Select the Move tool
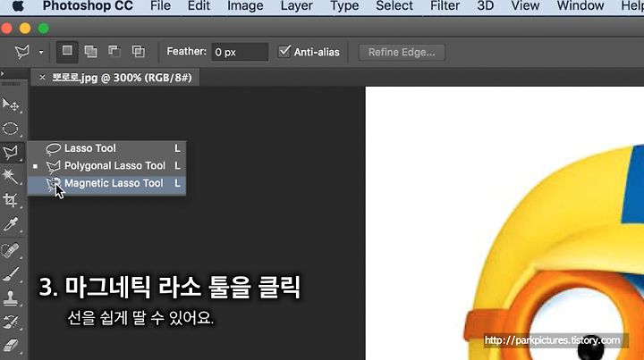 point(11,105)
